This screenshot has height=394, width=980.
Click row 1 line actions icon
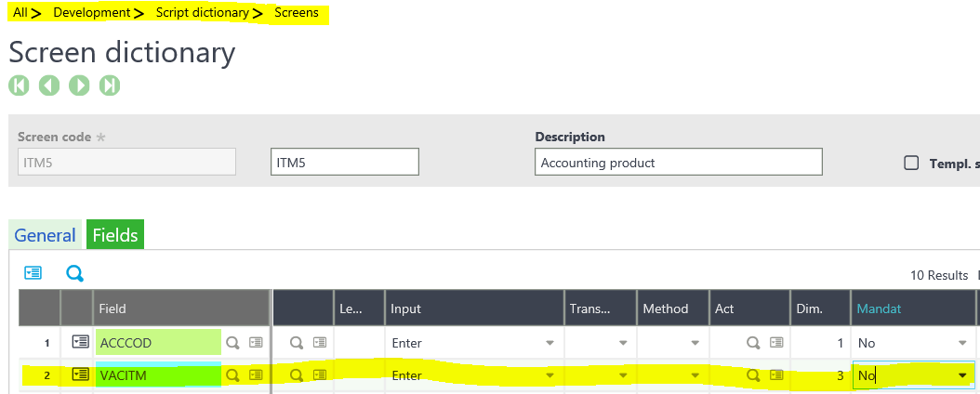81,343
